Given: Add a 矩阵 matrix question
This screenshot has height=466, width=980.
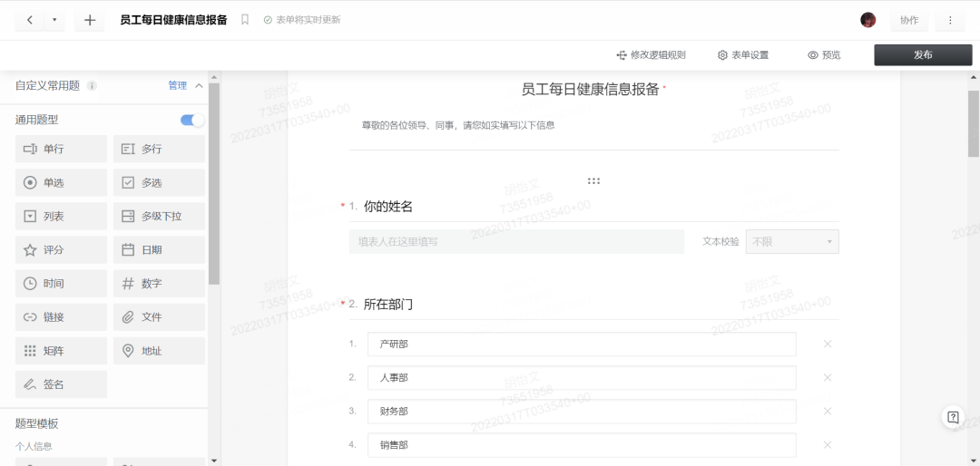Looking at the screenshot, I should [x=62, y=351].
